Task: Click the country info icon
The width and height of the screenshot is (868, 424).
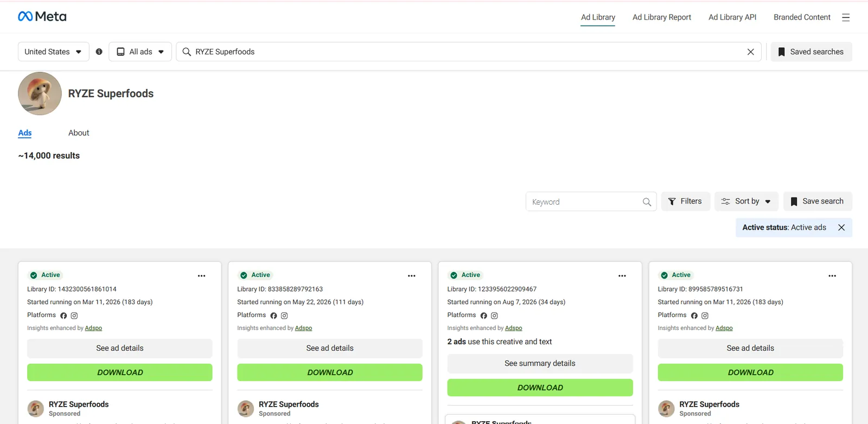Action: click(x=99, y=52)
